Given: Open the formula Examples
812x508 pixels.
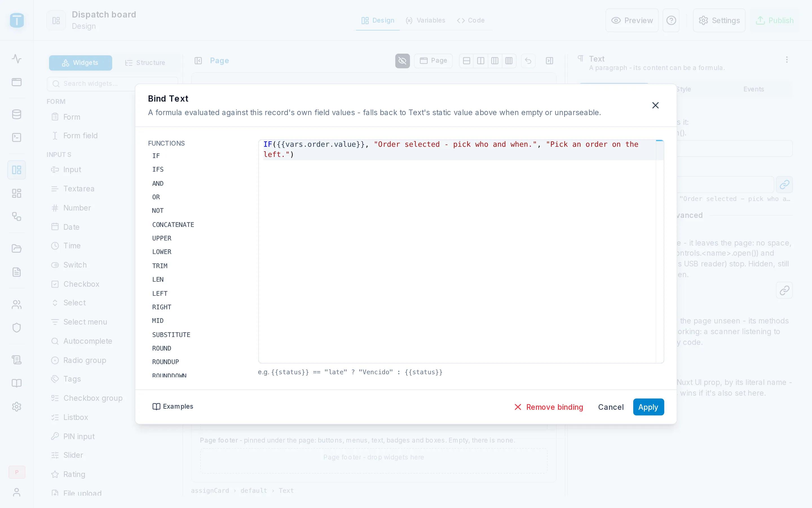Looking at the screenshot, I should 173,406.
